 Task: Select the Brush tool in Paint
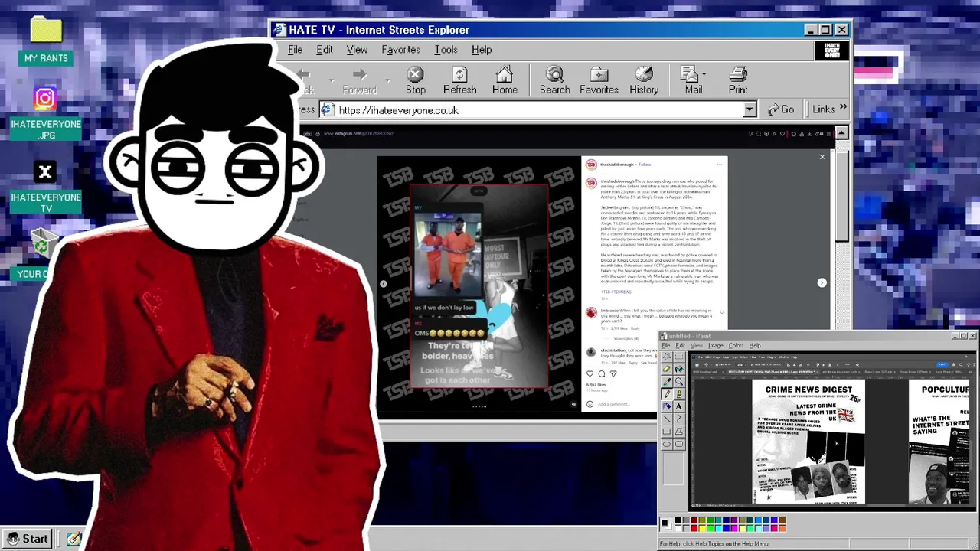[x=679, y=394]
